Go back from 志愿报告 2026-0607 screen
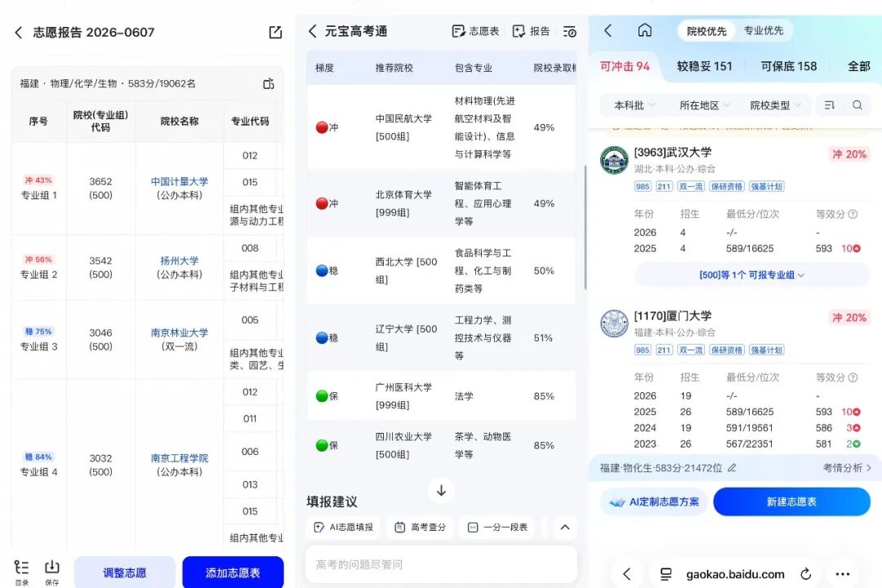882x588 pixels. [x=19, y=33]
